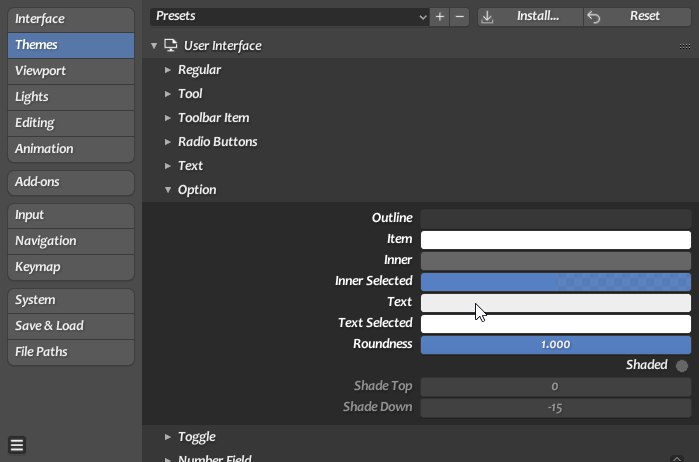This screenshot has height=462, width=699.
Task: Expand the Regular section
Action: (x=199, y=70)
